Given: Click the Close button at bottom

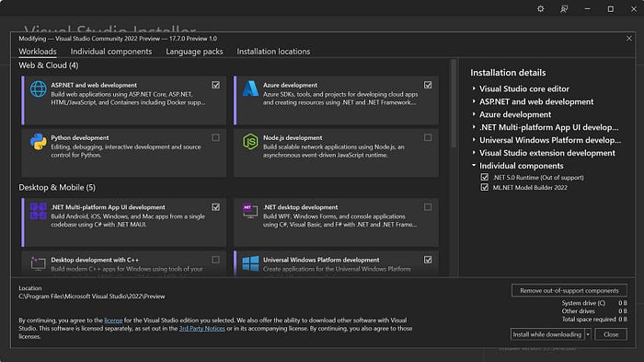Looking at the screenshot, I should click(x=611, y=334).
